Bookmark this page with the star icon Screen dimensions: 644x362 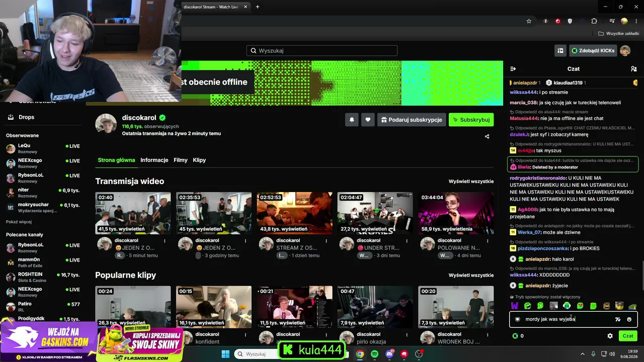click(x=529, y=21)
